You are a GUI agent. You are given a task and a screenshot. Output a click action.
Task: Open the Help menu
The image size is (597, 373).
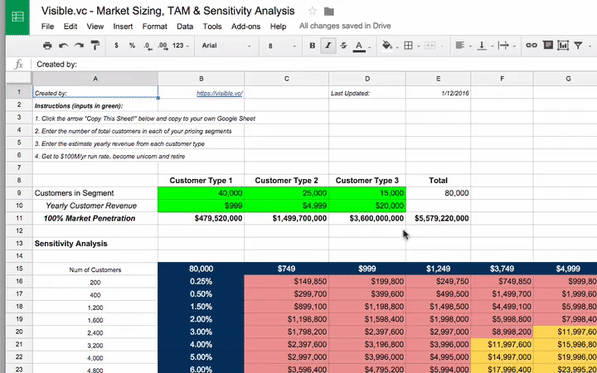click(x=278, y=26)
